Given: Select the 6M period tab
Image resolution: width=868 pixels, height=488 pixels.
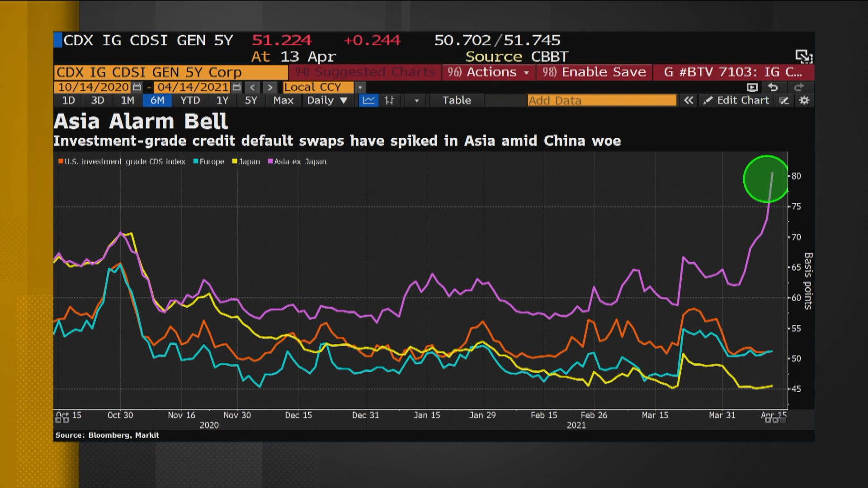Looking at the screenshot, I should [x=157, y=100].
